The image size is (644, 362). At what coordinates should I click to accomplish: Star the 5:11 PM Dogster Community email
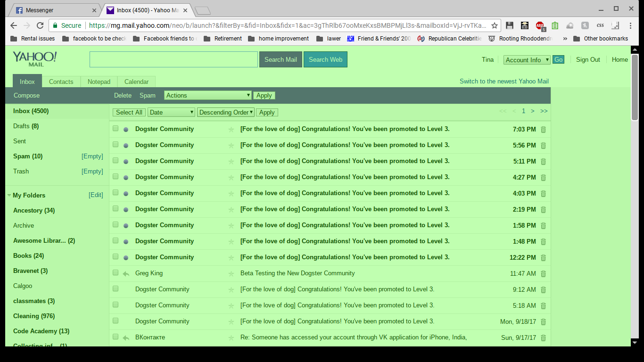[231, 162]
